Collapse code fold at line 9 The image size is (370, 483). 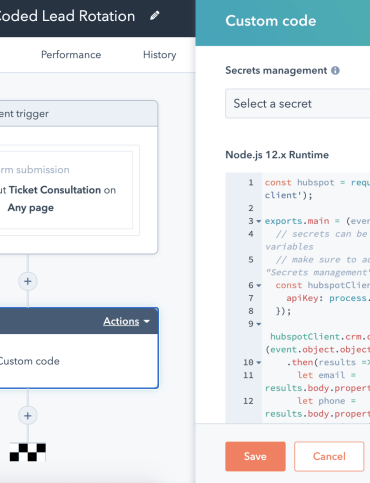tap(259, 324)
